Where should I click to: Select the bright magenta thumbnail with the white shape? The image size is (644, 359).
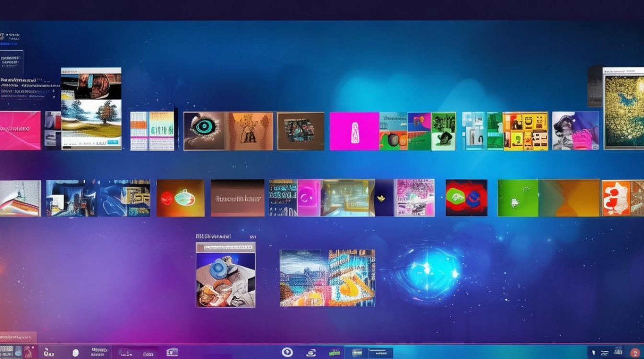[x=354, y=131]
